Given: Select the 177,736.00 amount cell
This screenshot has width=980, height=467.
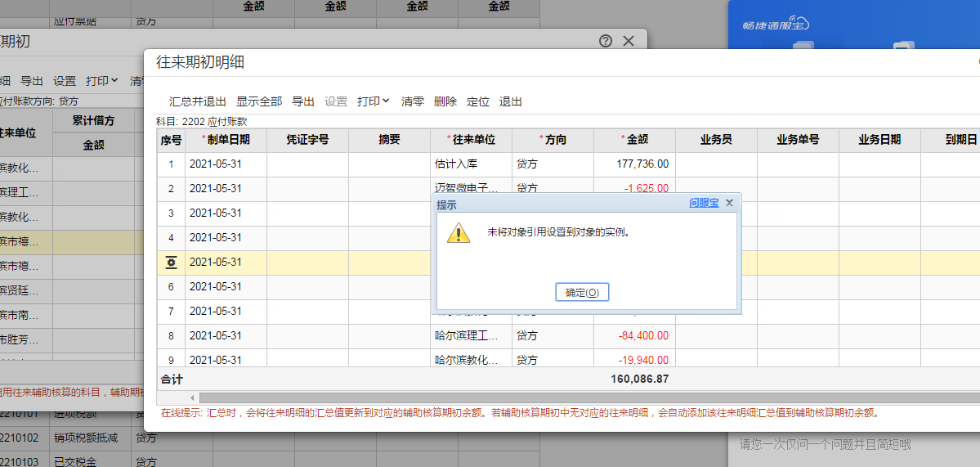Looking at the screenshot, I should coord(634,164).
